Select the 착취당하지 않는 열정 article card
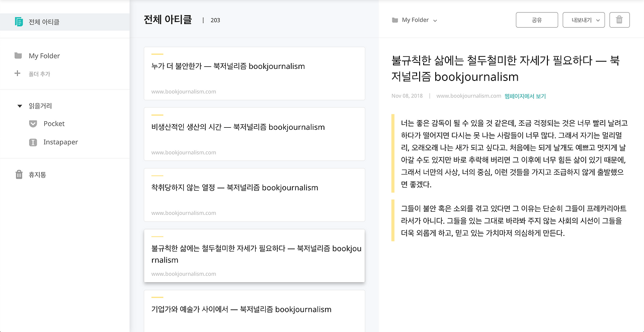644x332 pixels. pyautogui.click(x=254, y=195)
